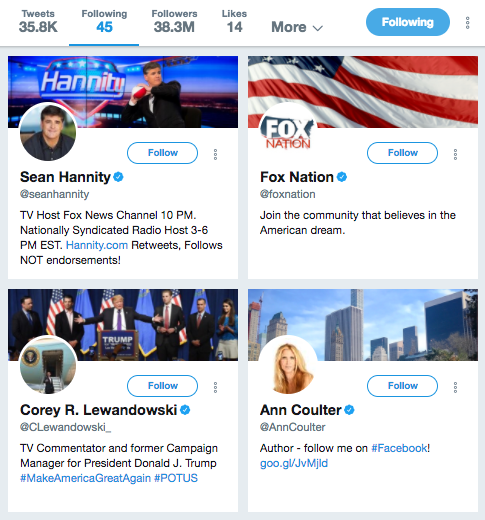This screenshot has width=485, height=520.
Task: Click Sean Hannity's verified badge
Action: (x=118, y=177)
